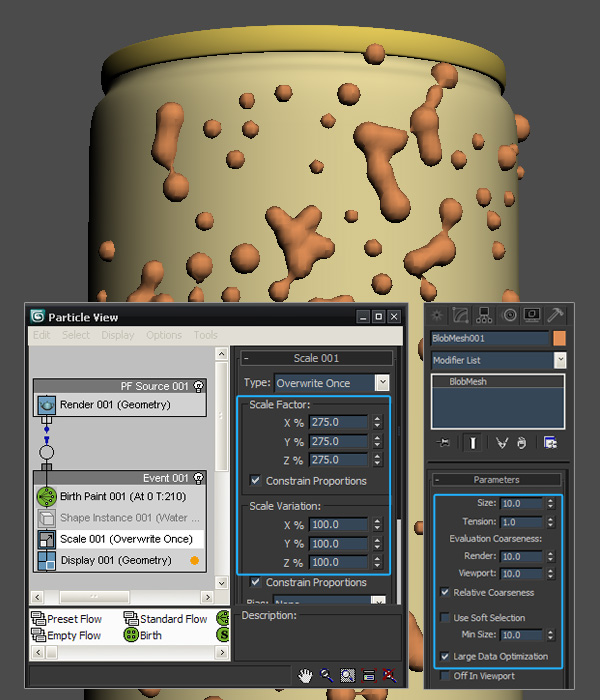This screenshot has height=700, width=600.
Task: Uncheck Constrain Proportions under Scale Factor
Action: pos(256,481)
